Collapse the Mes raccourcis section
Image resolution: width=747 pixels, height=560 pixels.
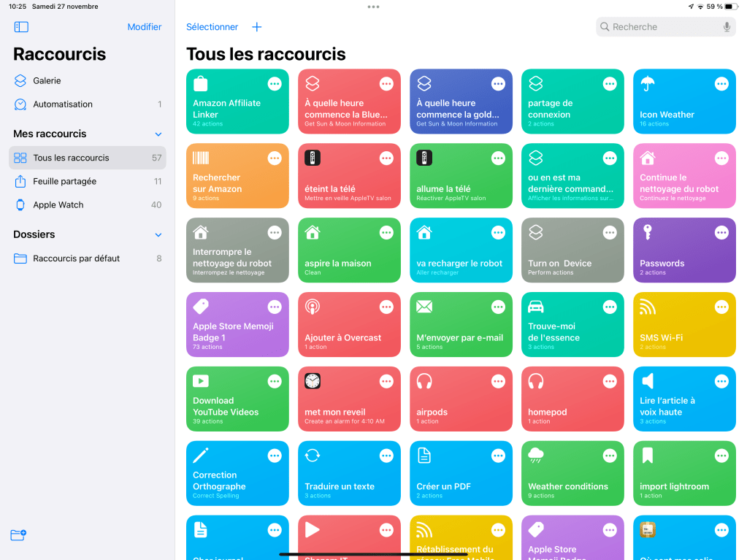[x=158, y=134]
